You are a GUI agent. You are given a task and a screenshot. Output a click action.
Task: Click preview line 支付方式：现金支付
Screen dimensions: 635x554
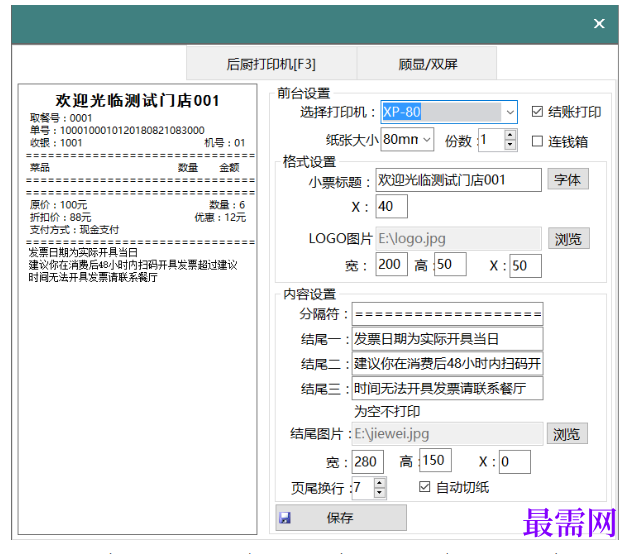pos(74,230)
